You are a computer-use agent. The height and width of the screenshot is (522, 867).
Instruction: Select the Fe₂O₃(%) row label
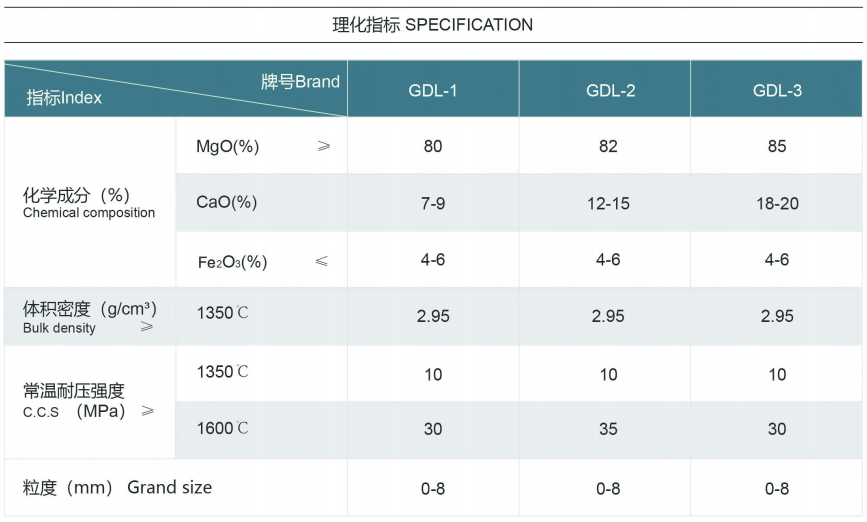click(x=232, y=261)
